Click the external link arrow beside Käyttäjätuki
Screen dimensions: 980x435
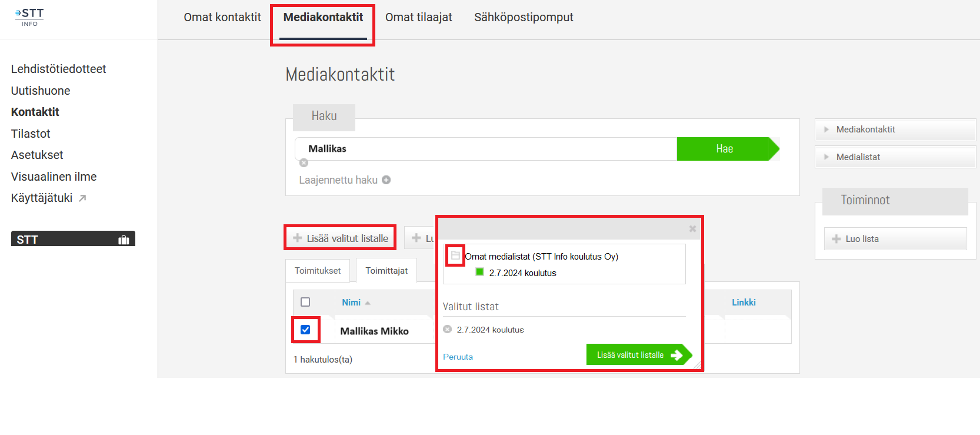click(82, 198)
